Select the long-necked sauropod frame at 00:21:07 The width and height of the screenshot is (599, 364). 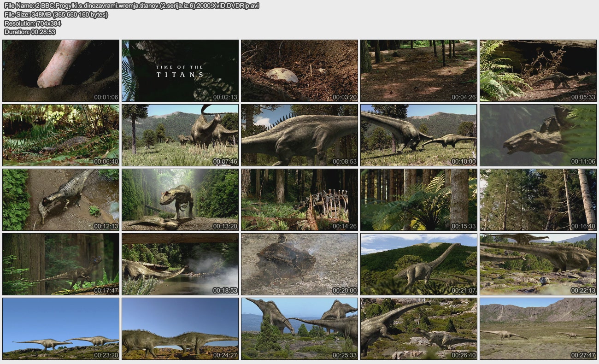(419, 264)
